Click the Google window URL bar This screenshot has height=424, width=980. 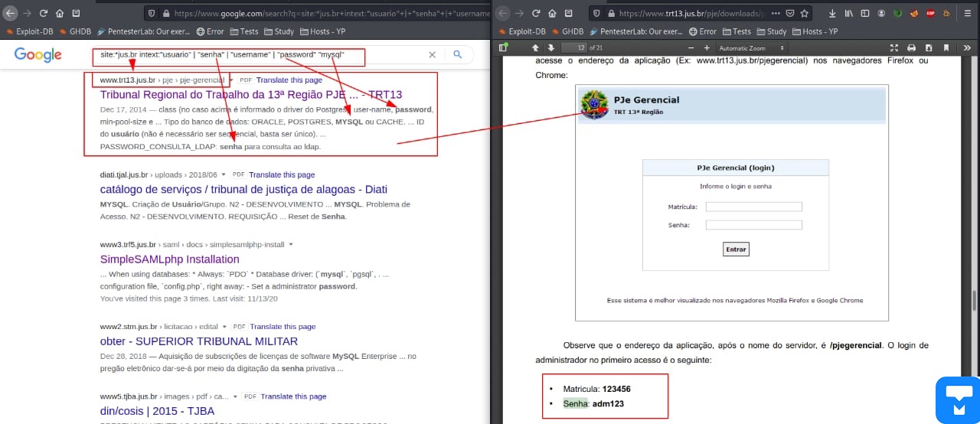pyautogui.click(x=318, y=13)
